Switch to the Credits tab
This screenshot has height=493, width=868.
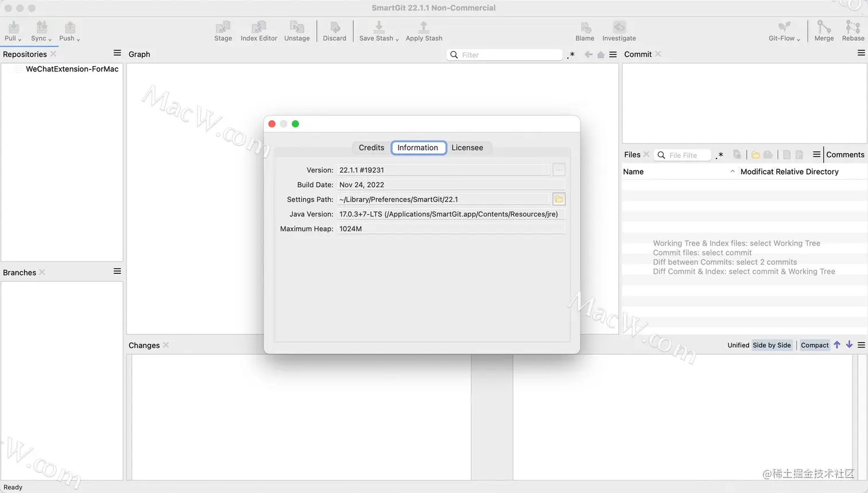pyautogui.click(x=371, y=147)
